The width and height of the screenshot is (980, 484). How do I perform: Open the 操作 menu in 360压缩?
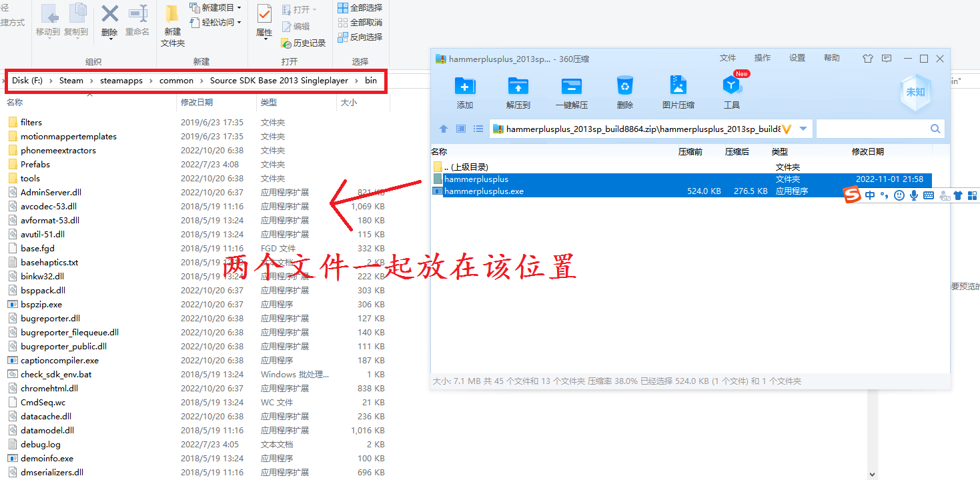pyautogui.click(x=763, y=58)
